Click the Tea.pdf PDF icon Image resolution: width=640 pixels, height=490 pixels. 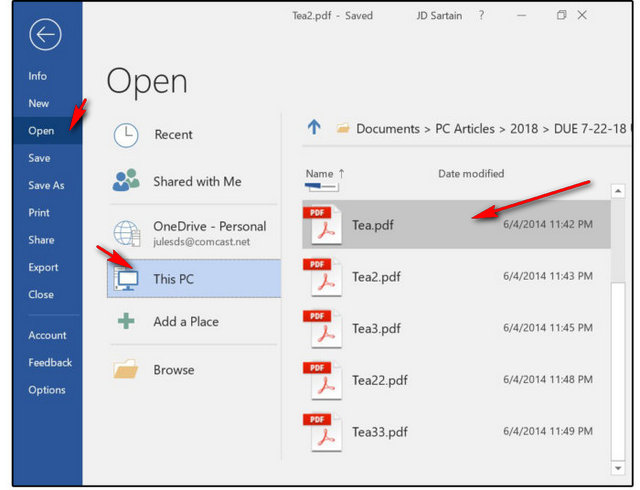click(x=323, y=225)
